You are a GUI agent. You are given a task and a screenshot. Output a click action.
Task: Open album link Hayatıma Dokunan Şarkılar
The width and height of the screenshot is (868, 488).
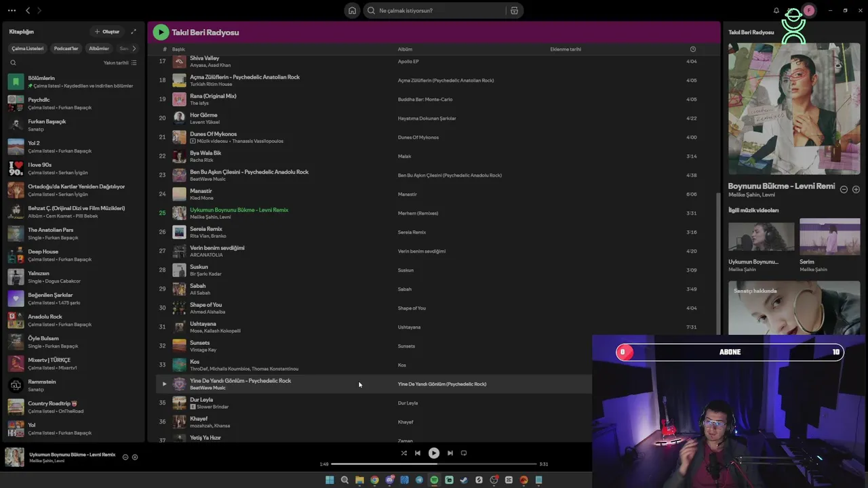427,119
